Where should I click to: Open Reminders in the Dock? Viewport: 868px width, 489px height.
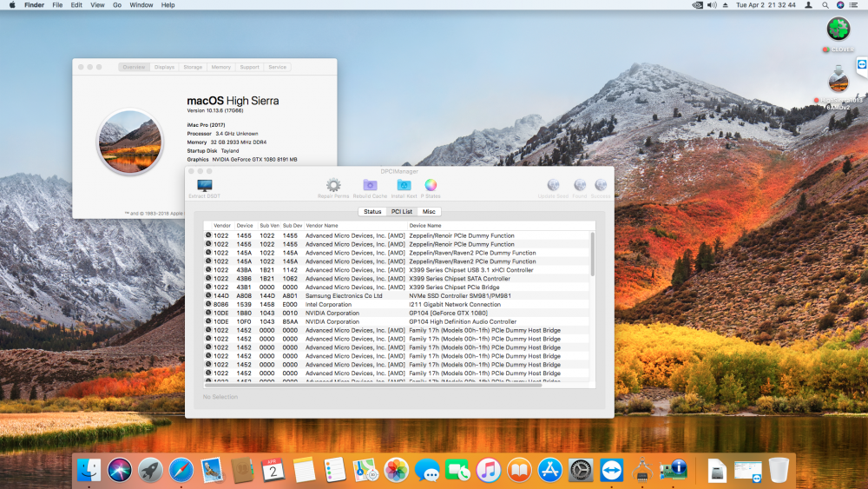(334, 470)
